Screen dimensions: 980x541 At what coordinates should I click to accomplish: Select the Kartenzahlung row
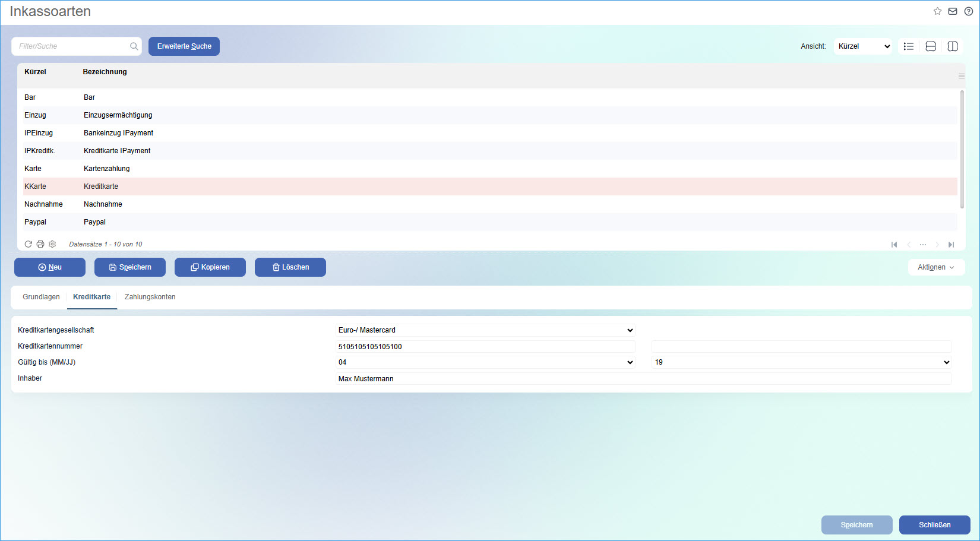490,169
